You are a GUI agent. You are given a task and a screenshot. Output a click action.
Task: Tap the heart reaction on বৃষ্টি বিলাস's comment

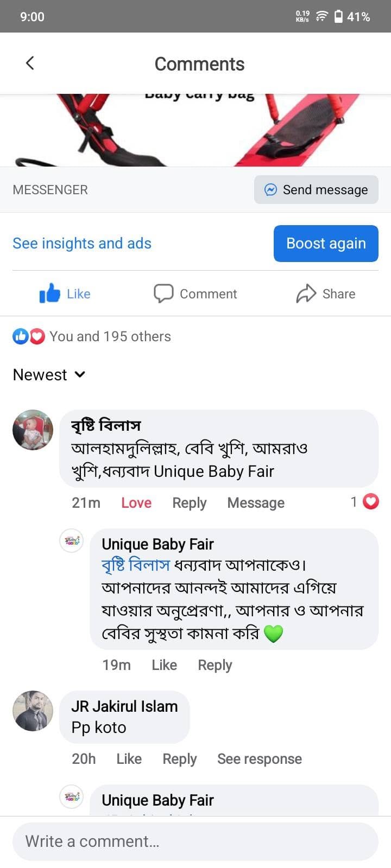[x=370, y=502]
